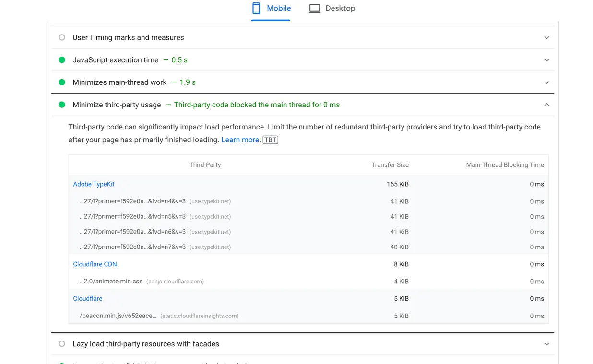Click the desktop monitor icon

315,8
